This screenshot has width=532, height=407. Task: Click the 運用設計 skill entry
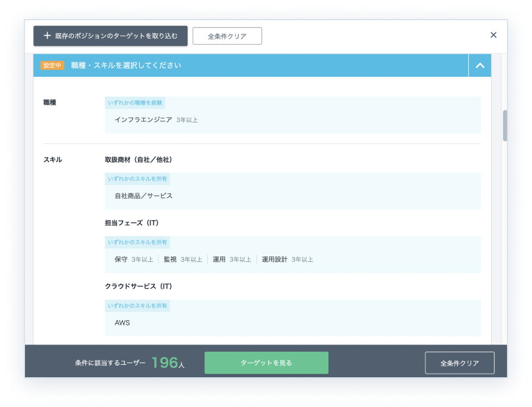274,259
